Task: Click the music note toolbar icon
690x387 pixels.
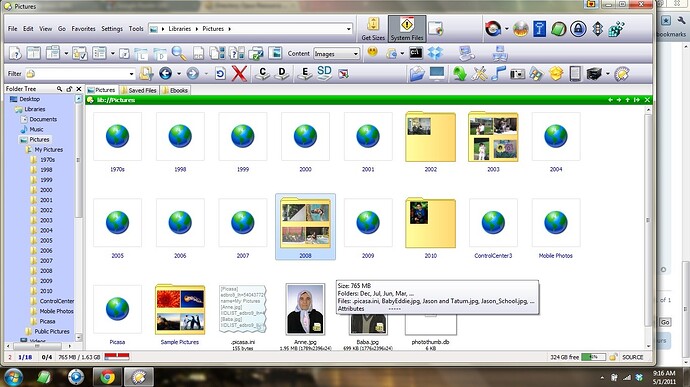Action: coord(498,74)
